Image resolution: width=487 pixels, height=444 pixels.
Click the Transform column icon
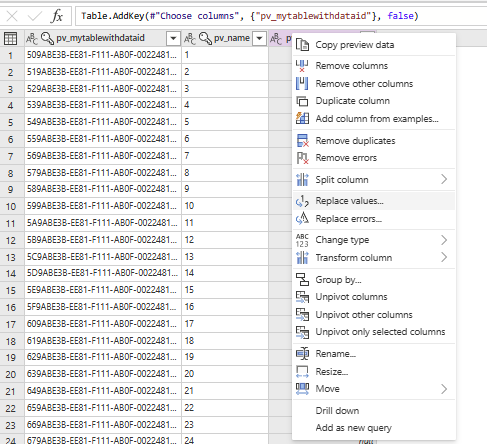(302, 258)
